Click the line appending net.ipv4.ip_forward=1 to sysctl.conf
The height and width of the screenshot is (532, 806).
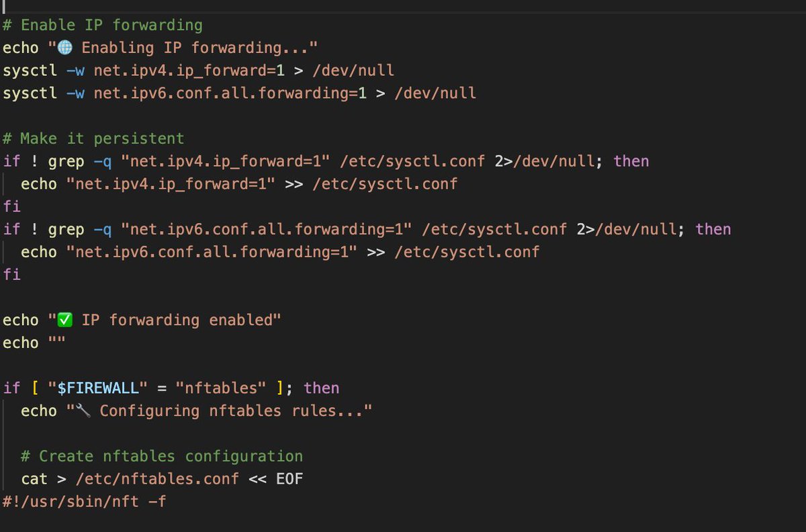(x=239, y=184)
